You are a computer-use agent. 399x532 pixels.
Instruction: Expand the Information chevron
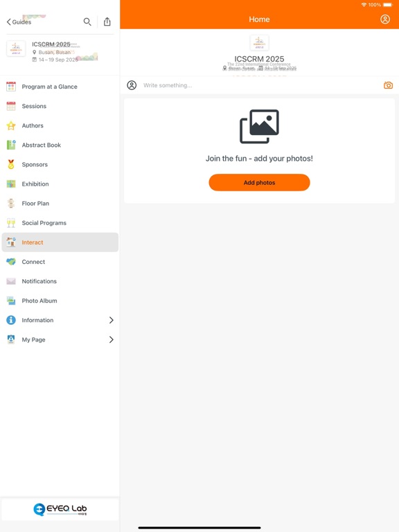click(x=112, y=320)
